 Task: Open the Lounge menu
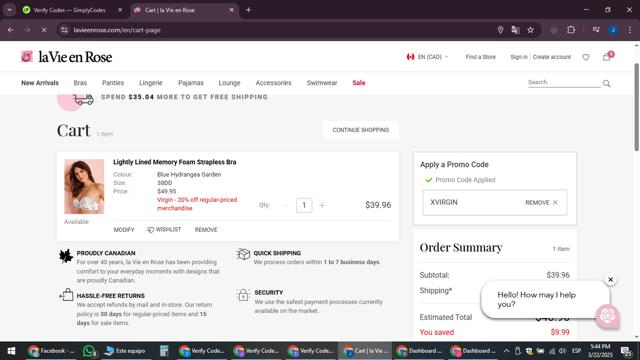229,83
